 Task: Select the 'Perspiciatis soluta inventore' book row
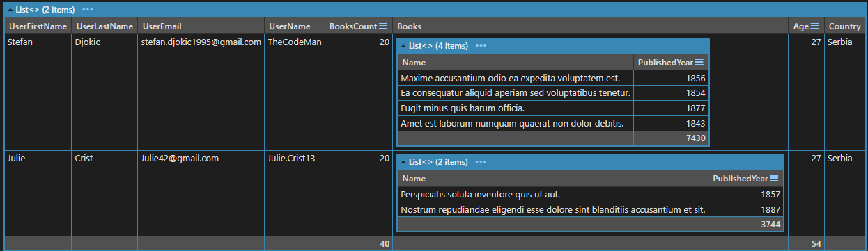tap(590, 195)
